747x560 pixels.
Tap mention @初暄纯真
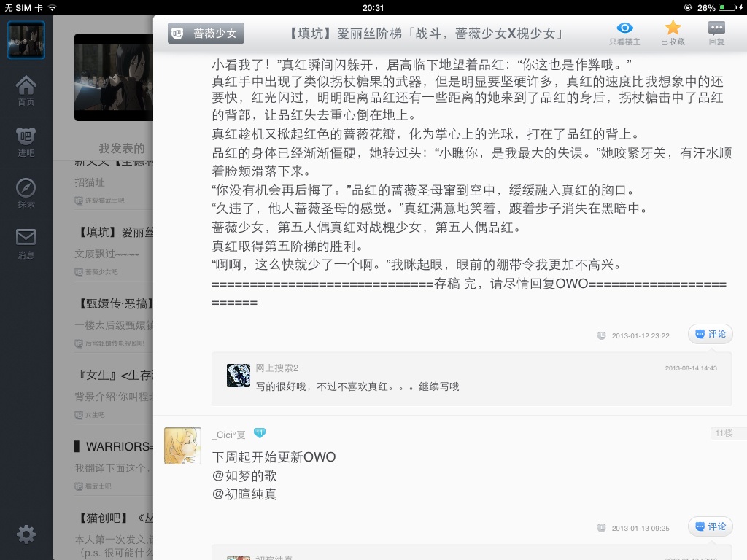[x=244, y=494]
